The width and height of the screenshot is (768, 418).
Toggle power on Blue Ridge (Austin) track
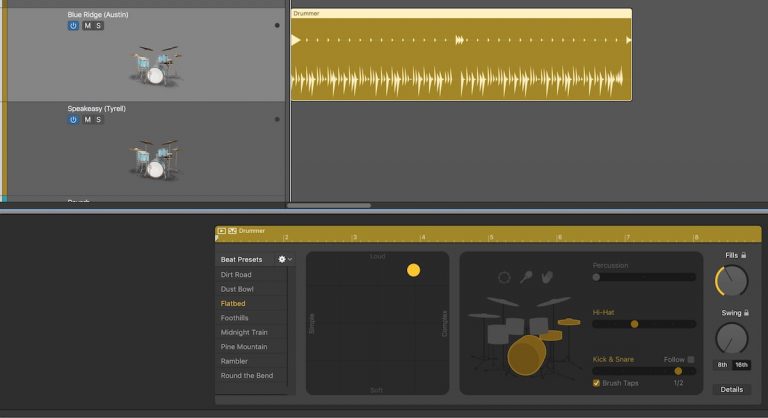[x=73, y=25]
